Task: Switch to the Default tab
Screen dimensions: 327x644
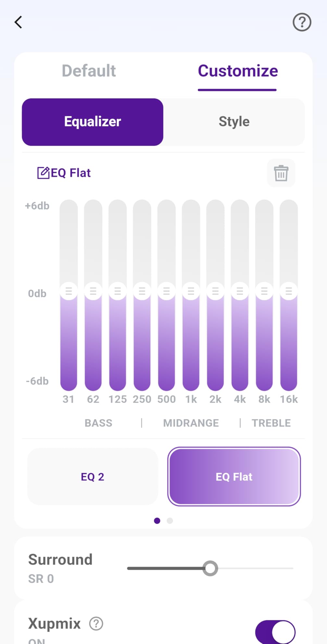Action: tap(89, 71)
